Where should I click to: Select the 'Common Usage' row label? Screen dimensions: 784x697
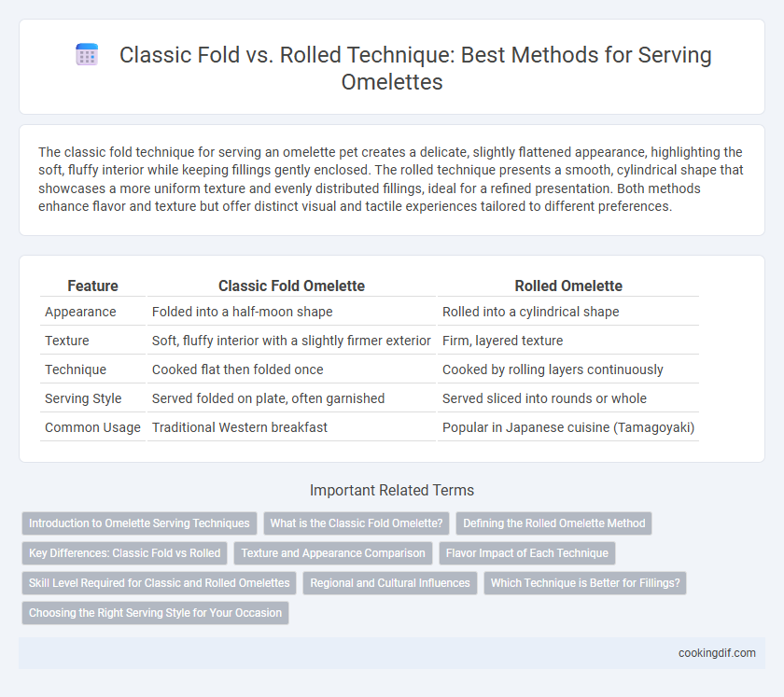click(92, 427)
